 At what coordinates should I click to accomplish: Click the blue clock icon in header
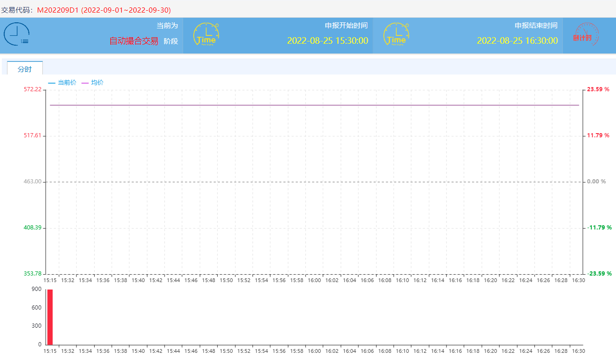pyautogui.click(x=16, y=34)
